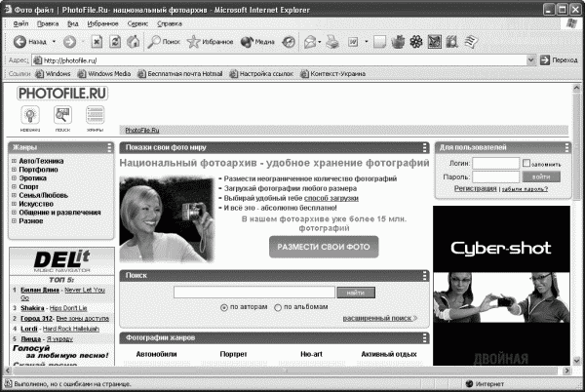The height and width of the screenshot is (392, 585).
Task: Click the Логин input field
Action: coord(496,164)
